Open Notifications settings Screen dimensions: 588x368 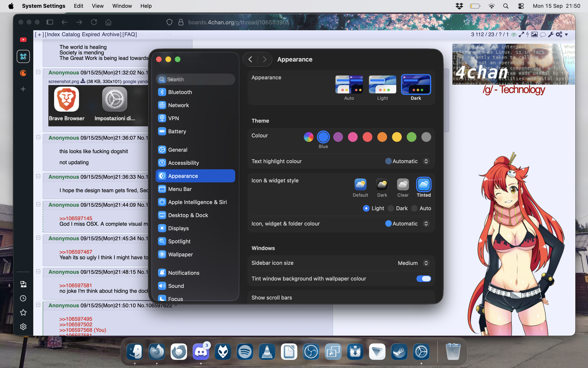(x=195, y=273)
